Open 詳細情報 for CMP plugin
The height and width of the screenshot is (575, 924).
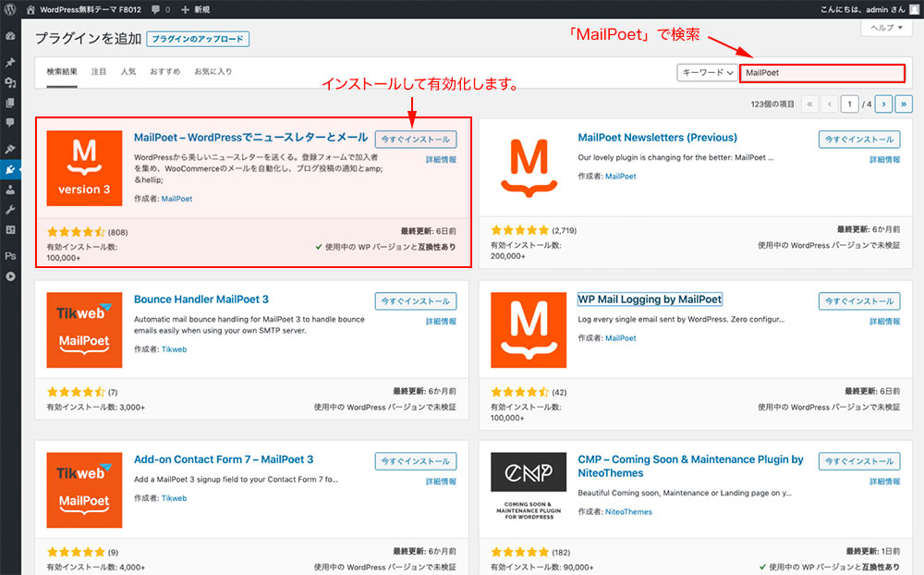(x=885, y=482)
